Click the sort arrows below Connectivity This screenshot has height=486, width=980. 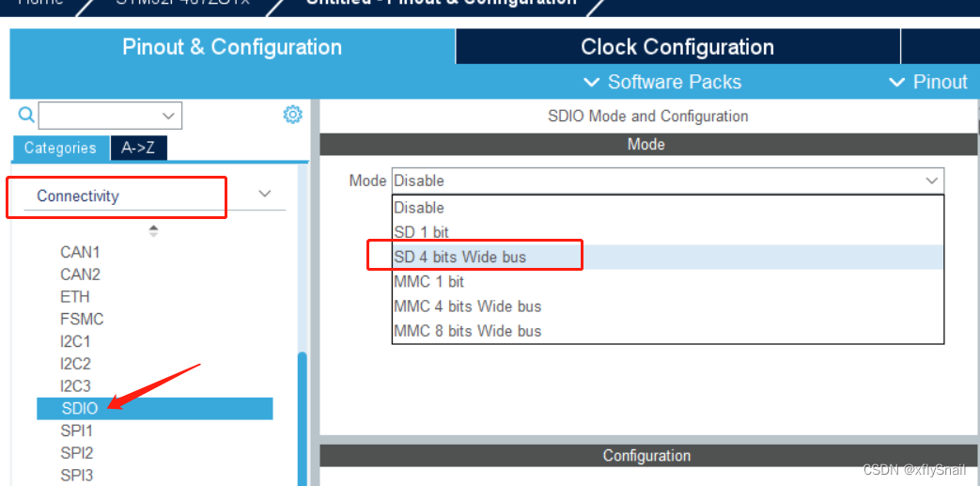[154, 230]
